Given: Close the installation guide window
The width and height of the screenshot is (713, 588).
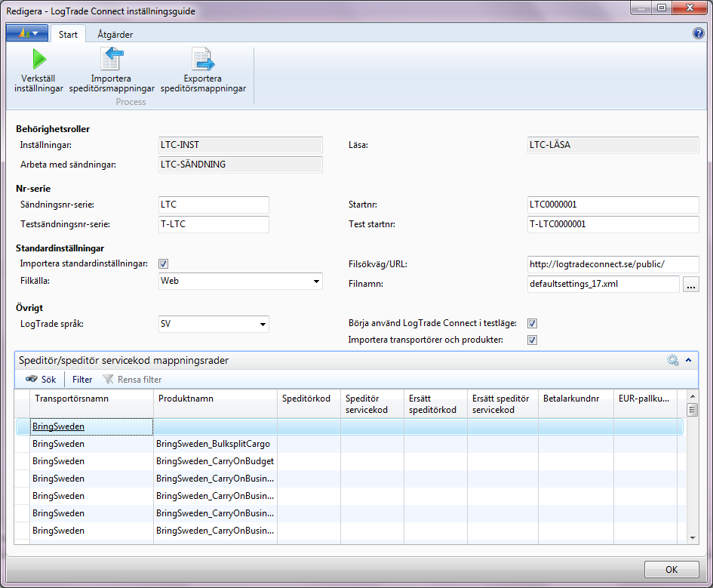Looking at the screenshot, I should 690,8.
